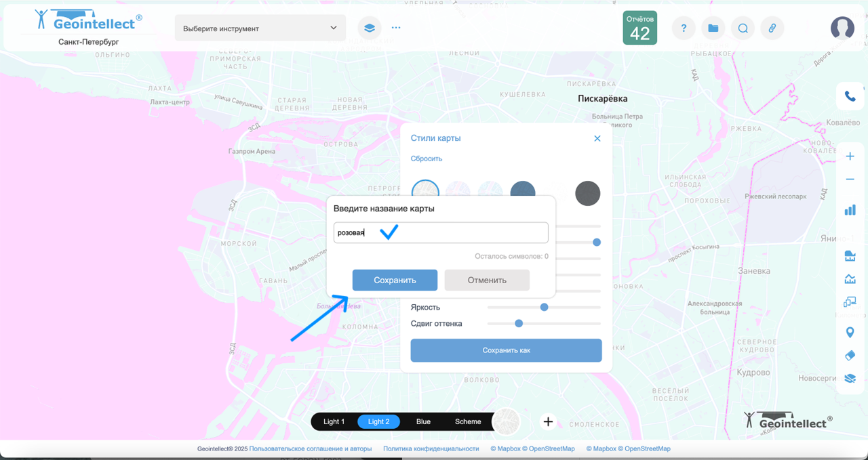Switch to the Blue map style
The image size is (868, 460).
pyautogui.click(x=423, y=421)
